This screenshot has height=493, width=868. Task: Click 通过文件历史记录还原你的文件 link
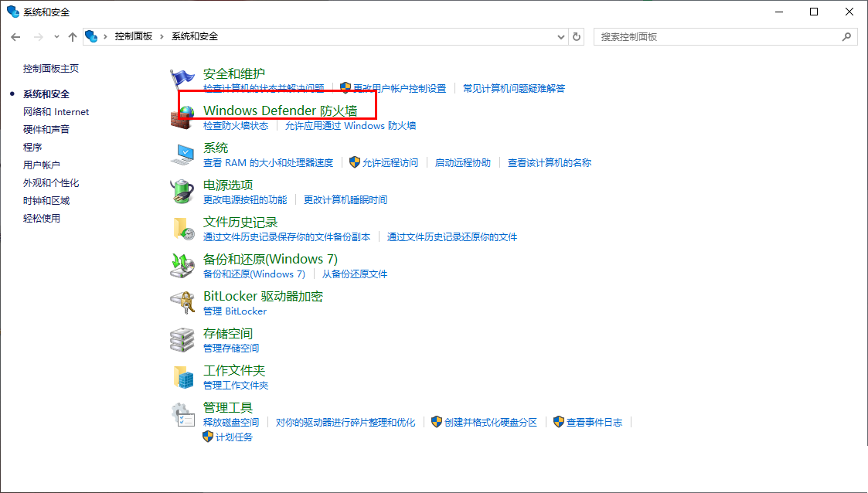click(452, 236)
